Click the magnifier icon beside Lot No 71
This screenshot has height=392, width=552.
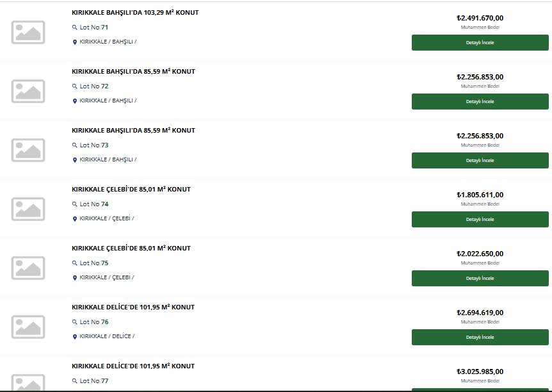point(74,27)
